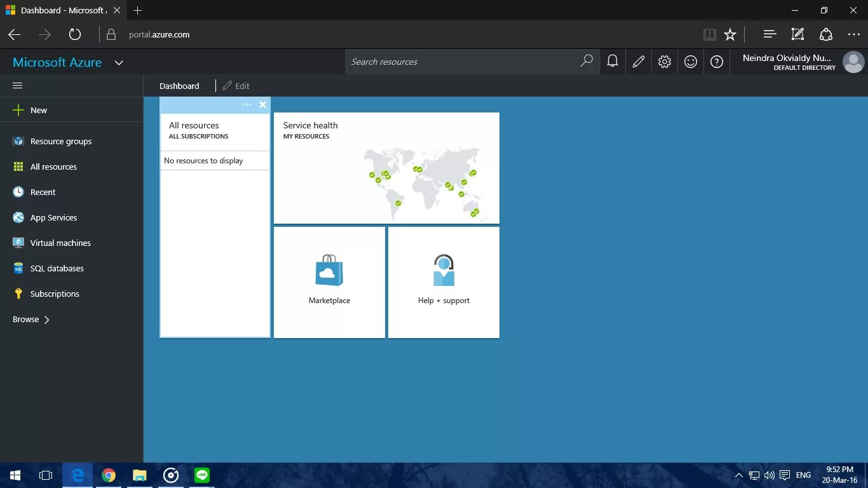Open the Edge Hub icon
Viewport: 868px width, 488px height.
pyautogui.click(x=770, y=34)
